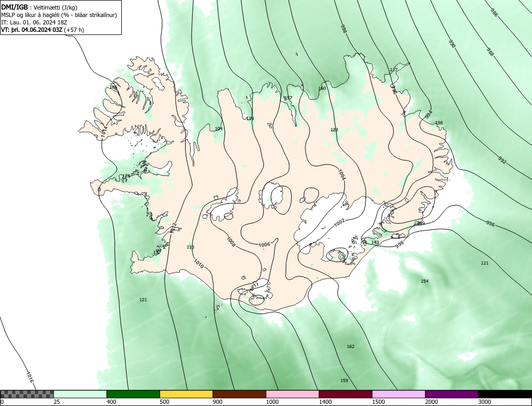Viewport: 532px width, 406px height.
Task: Click the 1008 isobar label
Action: coord(231,242)
